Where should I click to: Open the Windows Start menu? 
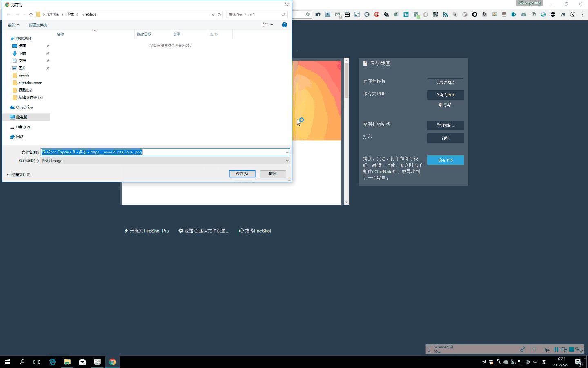[x=7, y=362]
